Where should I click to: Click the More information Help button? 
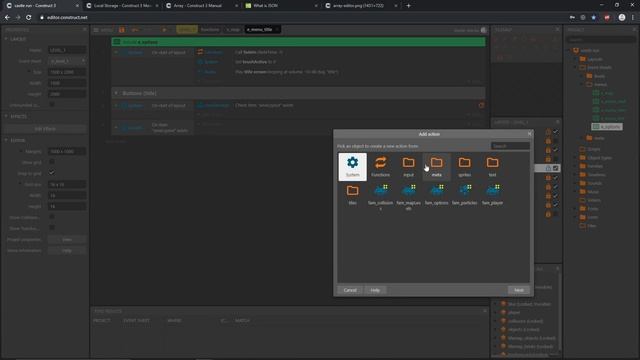click(x=67, y=251)
